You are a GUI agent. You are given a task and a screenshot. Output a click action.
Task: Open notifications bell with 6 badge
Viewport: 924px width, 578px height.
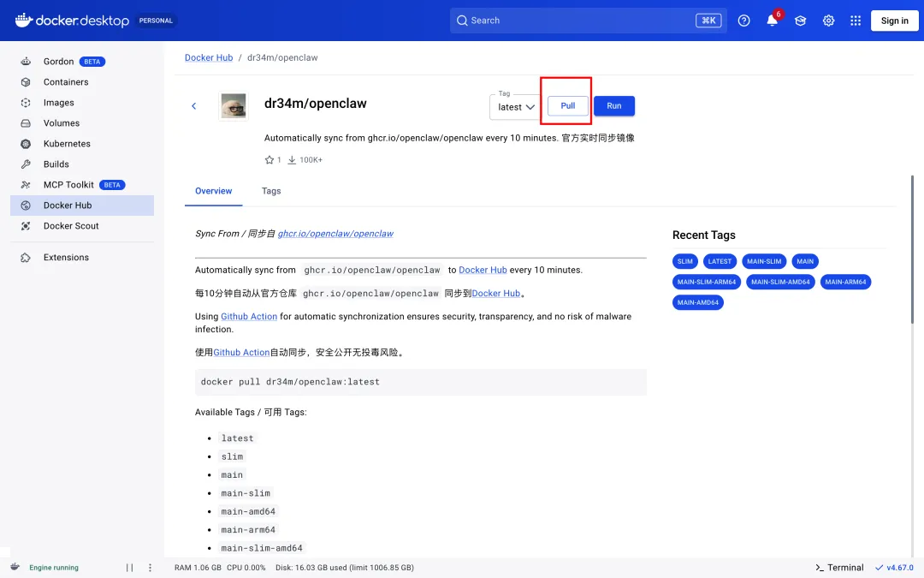point(773,20)
